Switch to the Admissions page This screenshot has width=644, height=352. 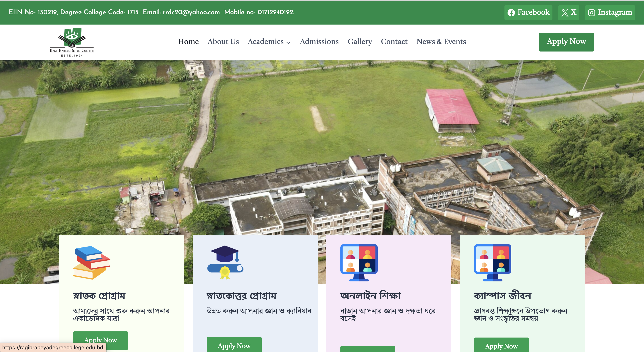319,42
